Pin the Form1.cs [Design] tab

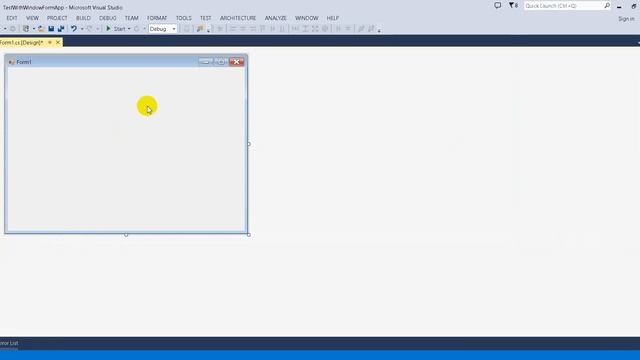(x=50, y=42)
